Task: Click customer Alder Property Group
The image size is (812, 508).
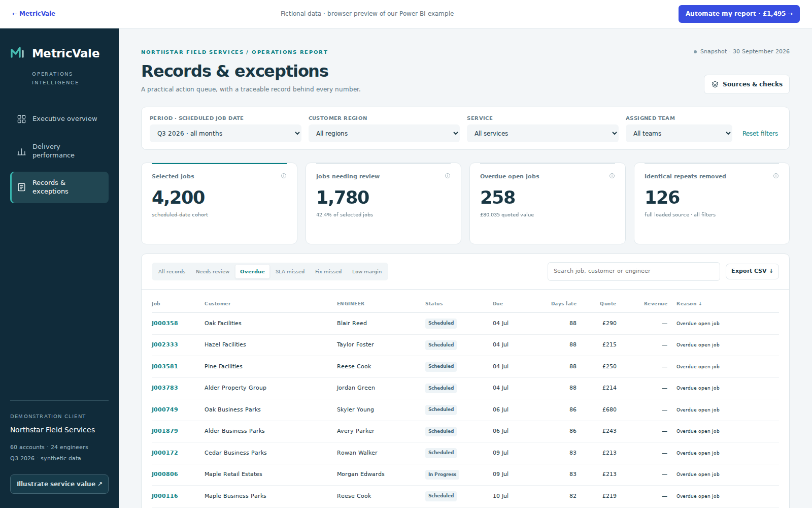Action: [235, 388]
